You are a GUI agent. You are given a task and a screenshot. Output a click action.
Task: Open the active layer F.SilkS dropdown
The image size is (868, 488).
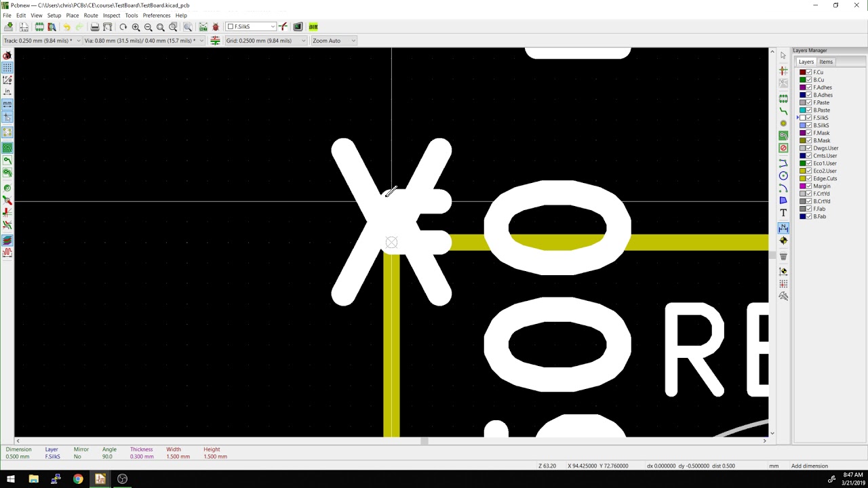tap(250, 26)
